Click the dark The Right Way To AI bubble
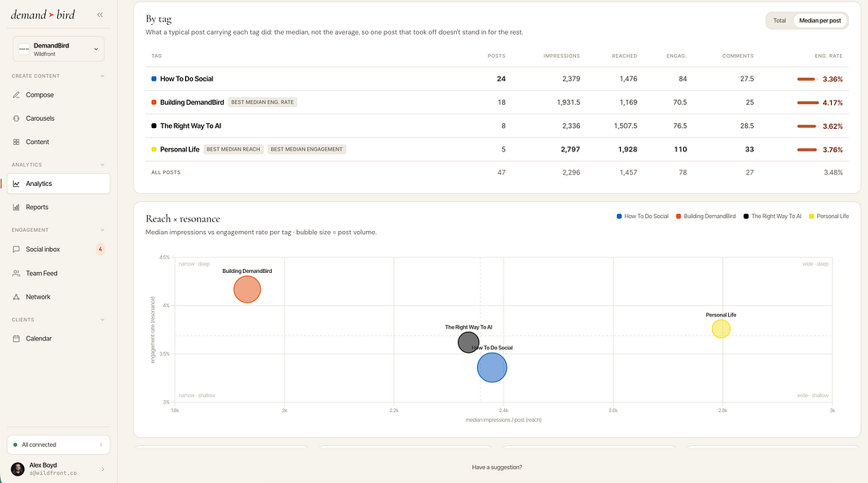The height and width of the screenshot is (483, 868). pos(468,342)
